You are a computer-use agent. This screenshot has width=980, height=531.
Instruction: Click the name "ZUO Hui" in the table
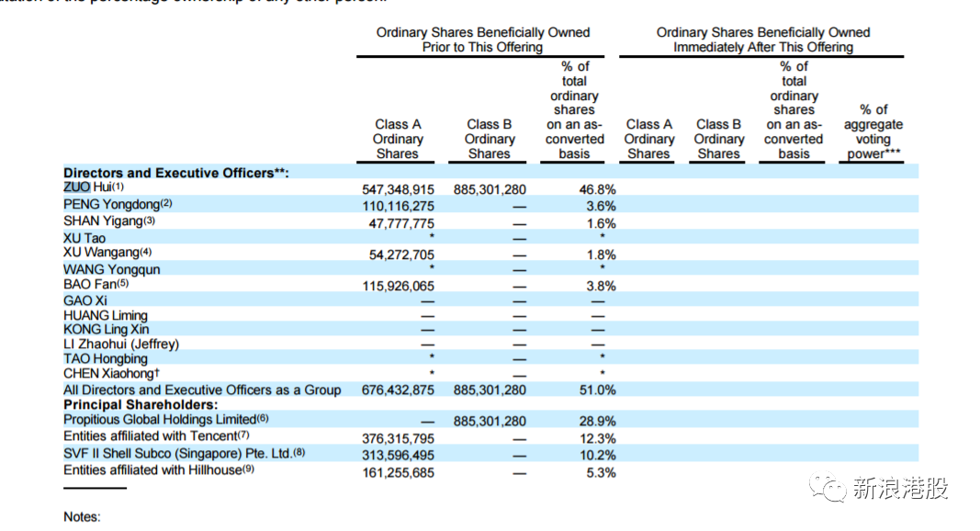87,187
